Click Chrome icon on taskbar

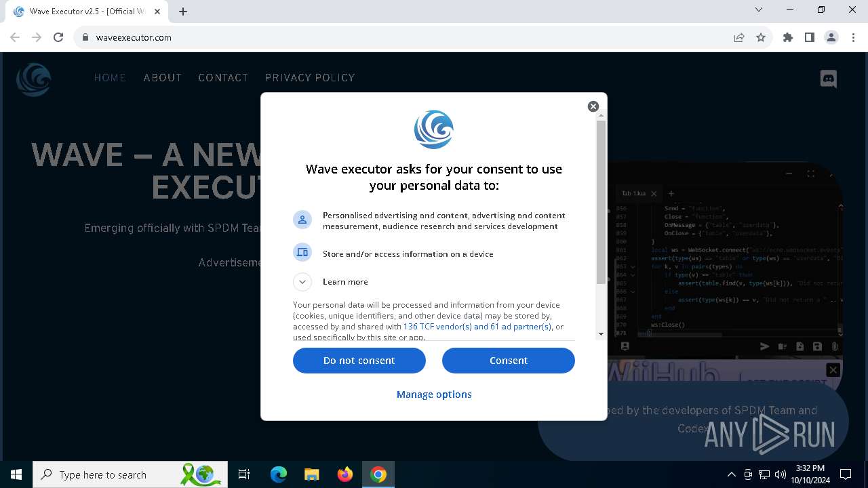pyautogui.click(x=378, y=474)
